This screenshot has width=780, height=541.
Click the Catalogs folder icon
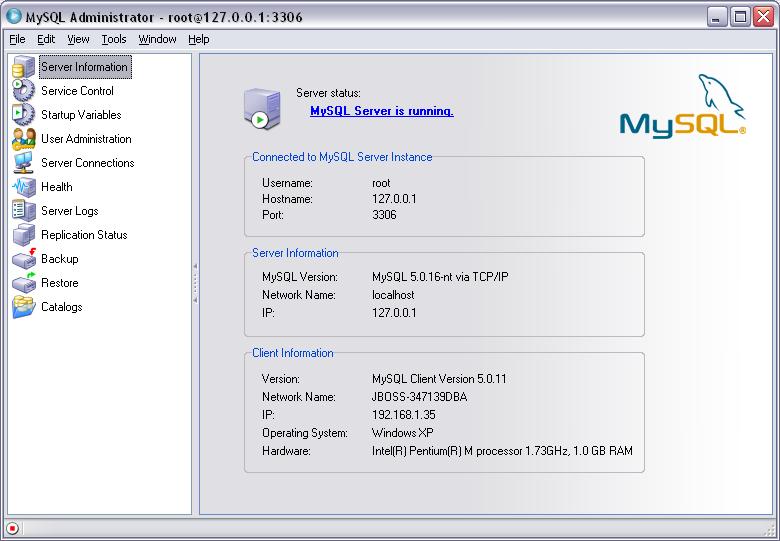pos(23,307)
